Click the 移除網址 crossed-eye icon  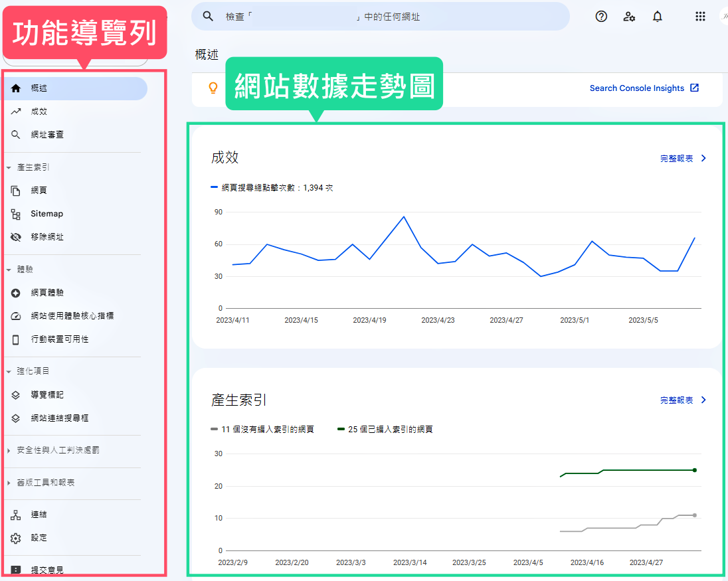pos(16,237)
